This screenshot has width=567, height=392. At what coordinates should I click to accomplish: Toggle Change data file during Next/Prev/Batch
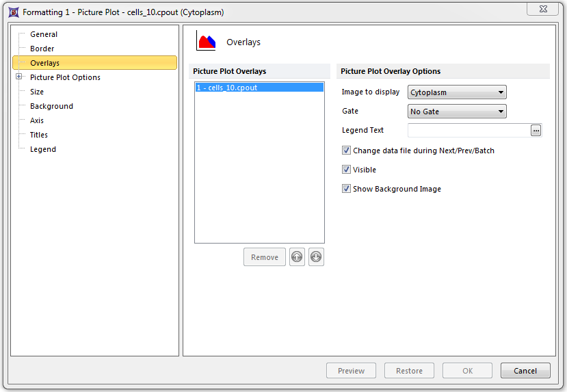(x=347, y=151)
